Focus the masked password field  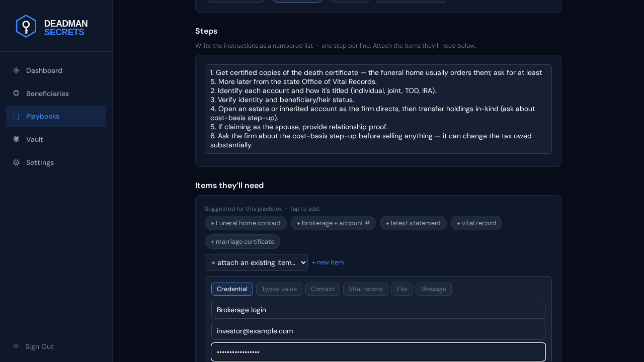coord(378,352)
